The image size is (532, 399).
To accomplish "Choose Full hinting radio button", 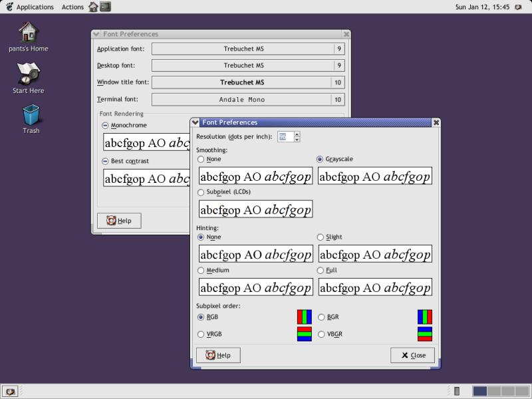I will [321, 271].
